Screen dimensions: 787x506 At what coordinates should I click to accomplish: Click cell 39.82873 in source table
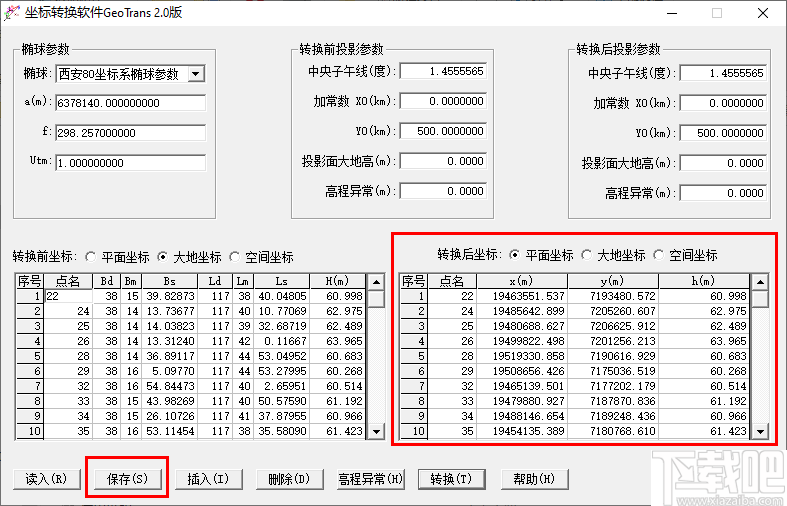pos(170,296)
